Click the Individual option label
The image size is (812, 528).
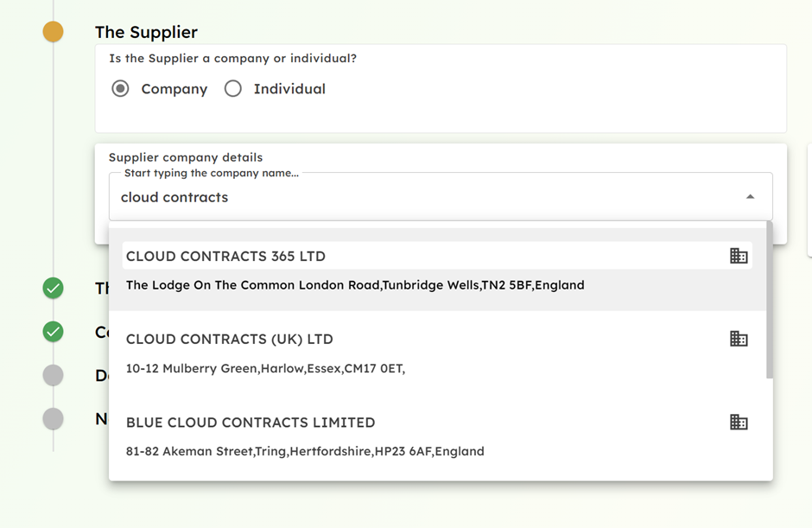289,89
